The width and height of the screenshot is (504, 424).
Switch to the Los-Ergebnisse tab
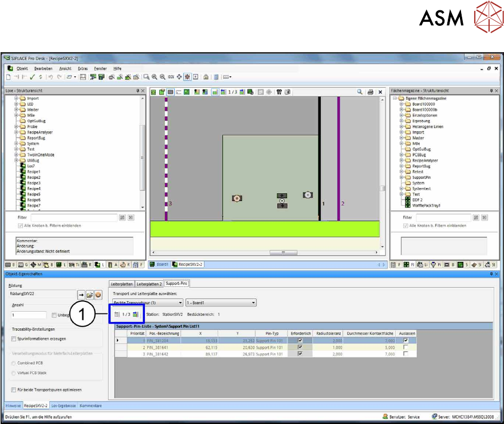(x=64, y=406)
